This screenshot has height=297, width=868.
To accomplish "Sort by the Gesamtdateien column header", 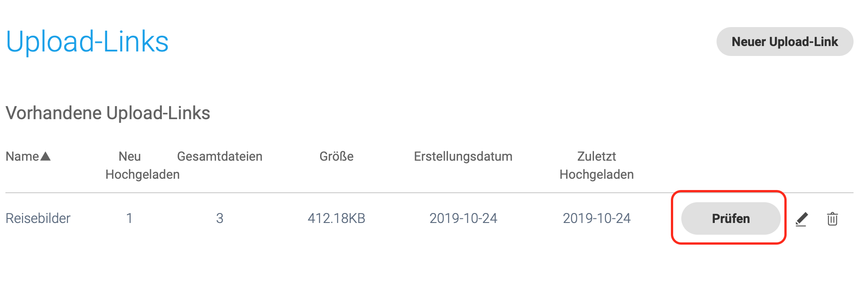I will pyautogui.click(x=220, y=157).
